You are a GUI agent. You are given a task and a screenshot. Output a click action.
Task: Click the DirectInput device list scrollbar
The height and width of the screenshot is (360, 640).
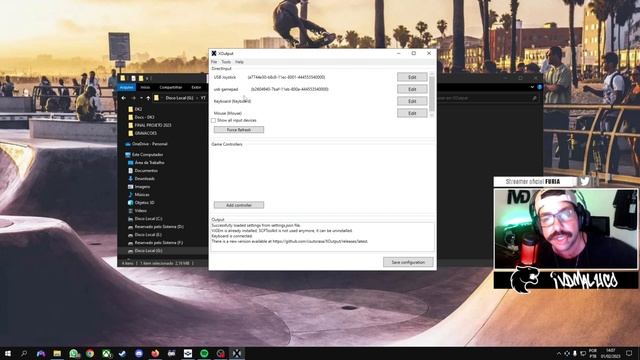click(432, 94)
